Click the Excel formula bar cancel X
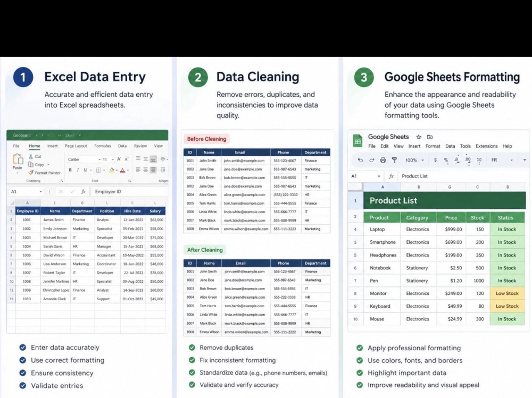 [61, 191]
